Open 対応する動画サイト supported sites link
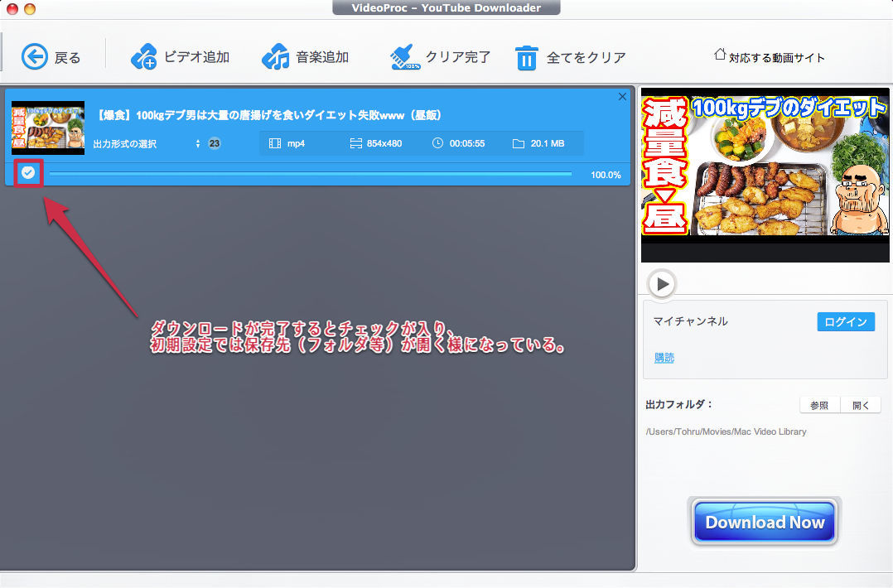The image size is (893, 588). pyautogui.click(x=769, y=56)
